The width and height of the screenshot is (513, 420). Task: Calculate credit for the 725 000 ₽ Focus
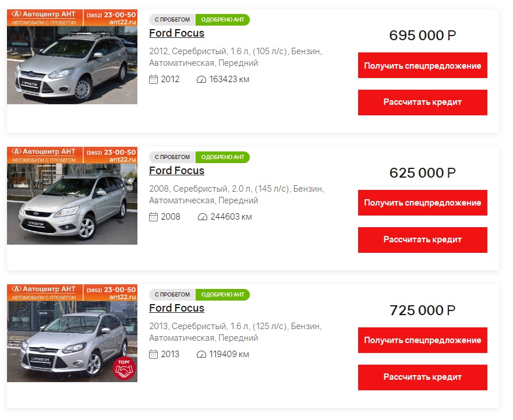[x=422, y=377]
